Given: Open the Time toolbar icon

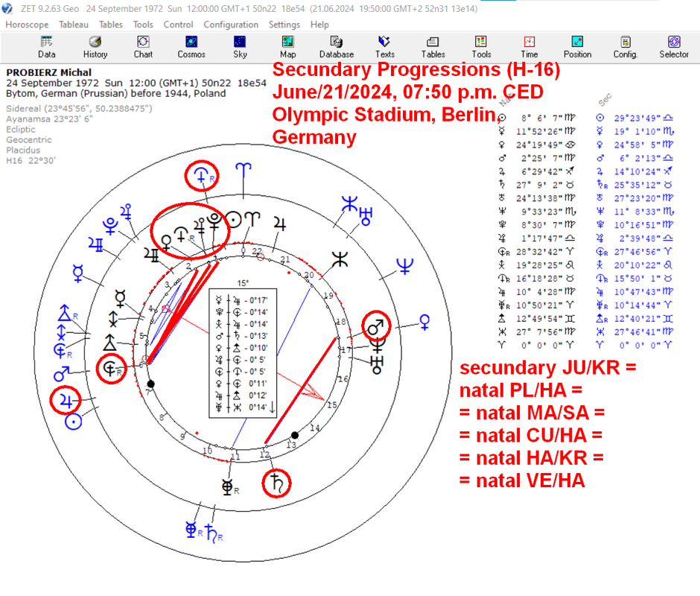Looking at the screenshot, I should coord(529,48).
